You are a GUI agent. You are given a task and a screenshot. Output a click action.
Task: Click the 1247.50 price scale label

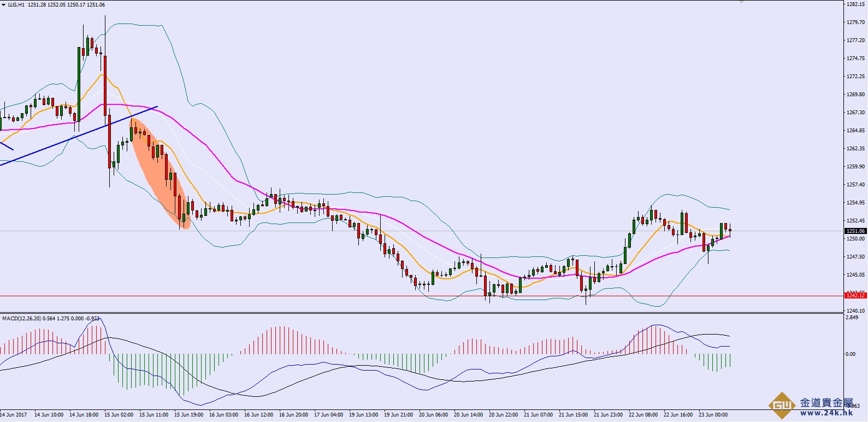point(855,257)
